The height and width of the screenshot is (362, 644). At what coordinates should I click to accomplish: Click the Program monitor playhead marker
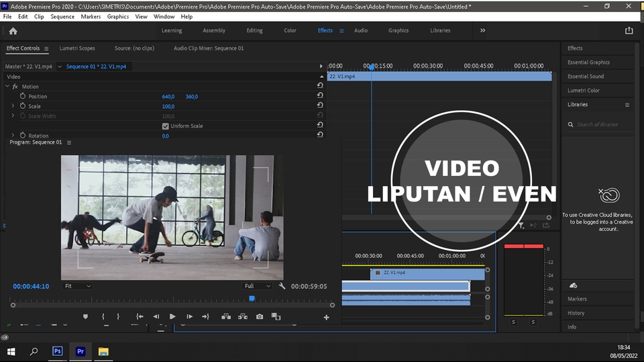tap(252, 298)
